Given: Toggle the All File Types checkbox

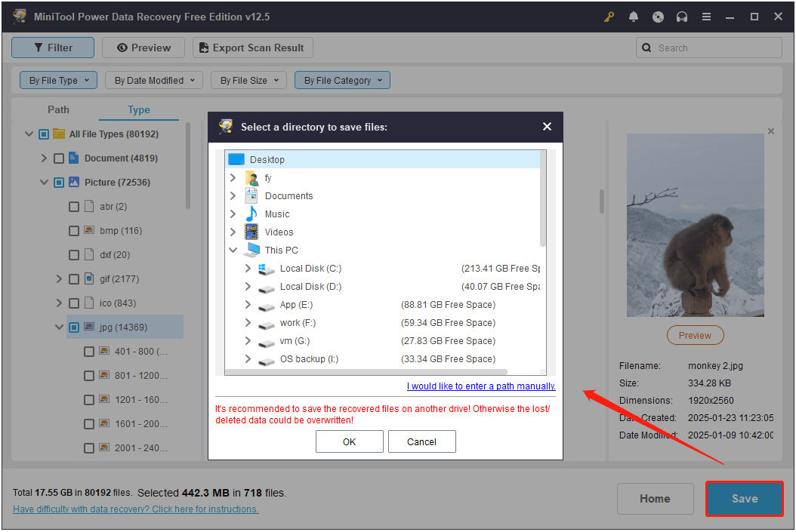Looking at the screenshot, I should (44, 134).
